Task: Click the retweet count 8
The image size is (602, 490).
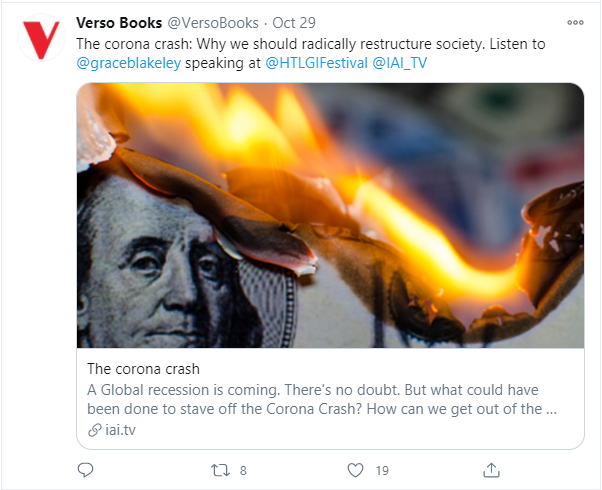Action: pos(243,470)
